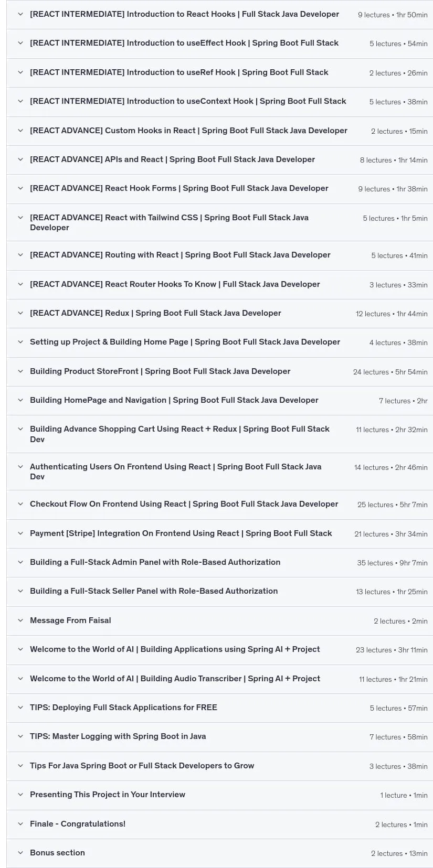Select Building Audio Transcriber section row
This screenshot has width=433, height=868.
pyautogui.click(x=219, y=679)
